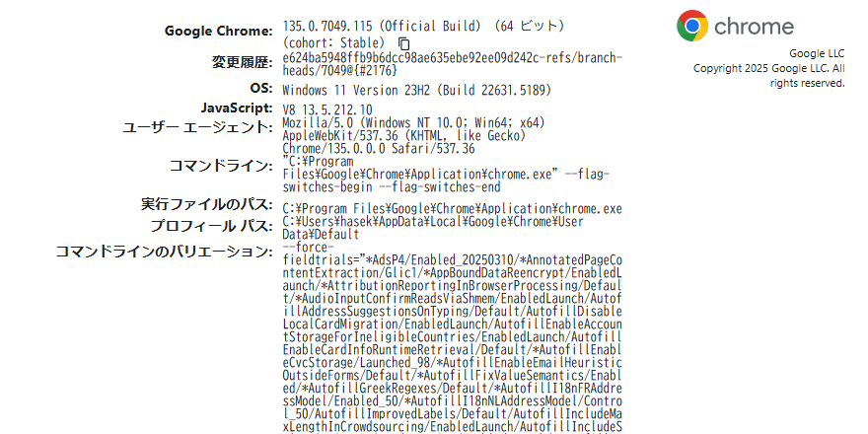868x434 pixels.
Task: Click the (cohort: Stable) text
Action: pyautogui.click(x=333, y=43)
